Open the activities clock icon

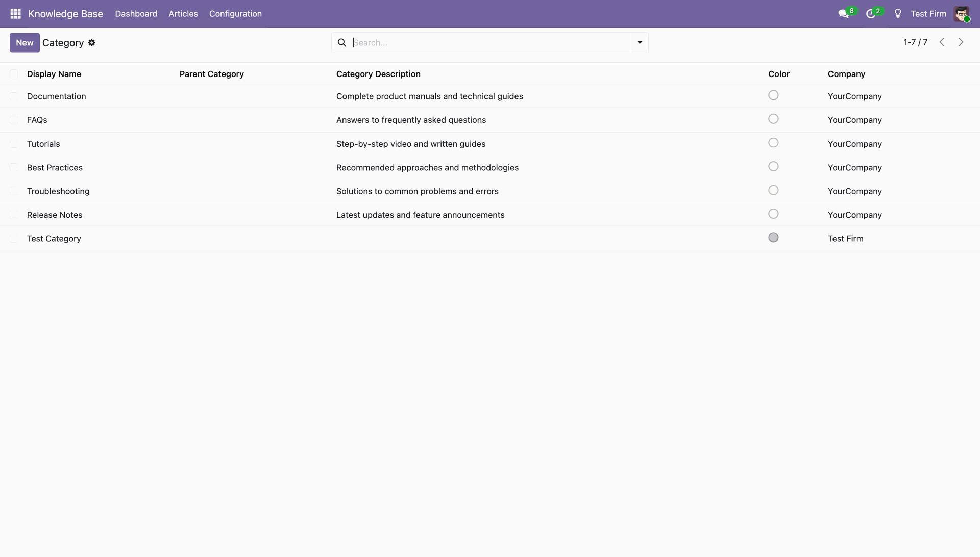pyautogui.click(x=871, y=14)
